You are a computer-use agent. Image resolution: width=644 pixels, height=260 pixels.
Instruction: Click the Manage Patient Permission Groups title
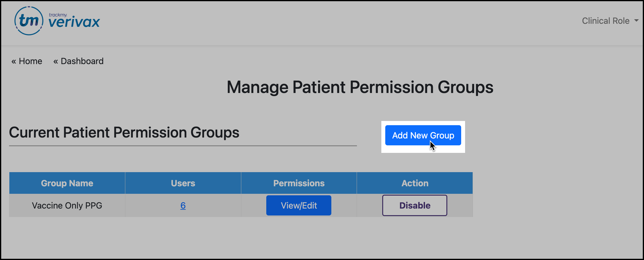[360, 87]
